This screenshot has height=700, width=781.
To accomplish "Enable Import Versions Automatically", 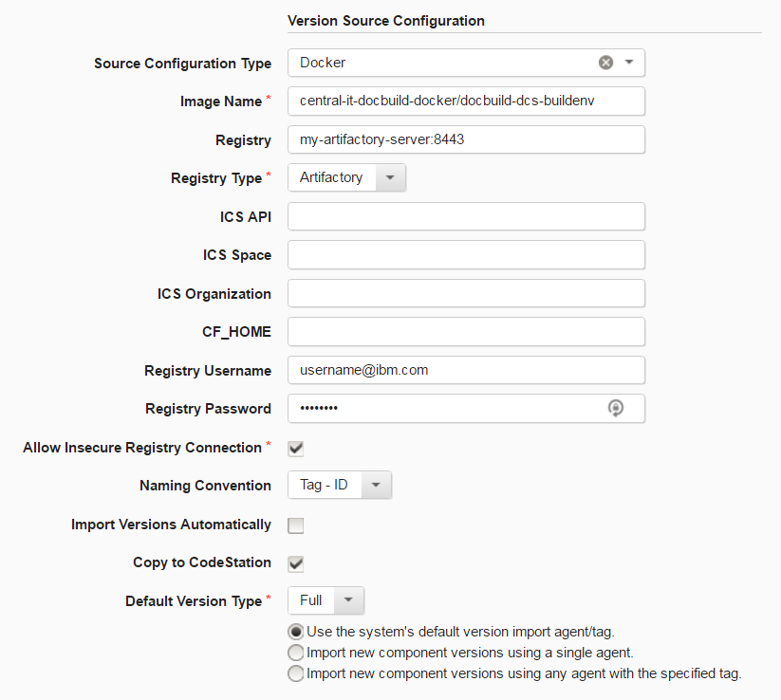I will coord(294,525).
